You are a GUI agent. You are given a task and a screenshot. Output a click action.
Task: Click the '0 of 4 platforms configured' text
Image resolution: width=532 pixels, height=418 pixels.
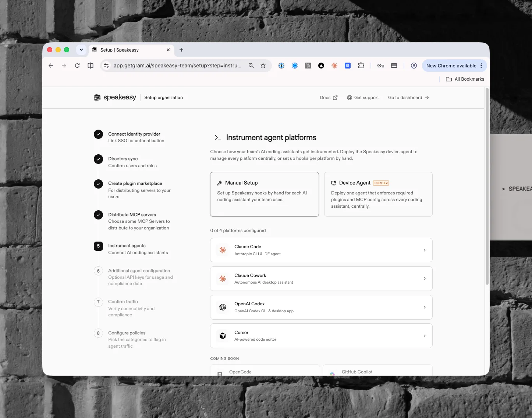click(238, 231)
